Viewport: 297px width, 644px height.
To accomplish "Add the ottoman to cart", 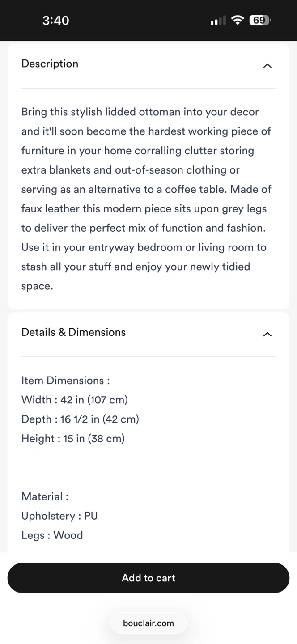I will coord(148,578).
